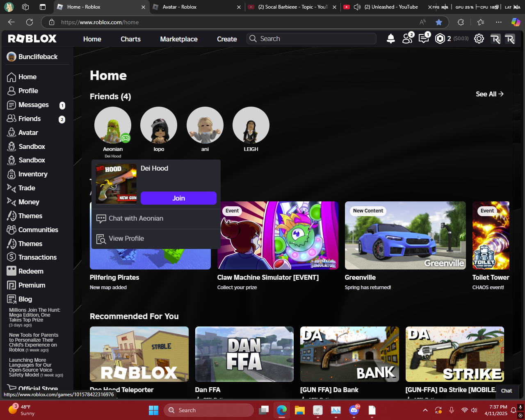Open the Copilot icon in Edge
The width and height of the screenshot is (525, 420).
[x=516, y=22]
